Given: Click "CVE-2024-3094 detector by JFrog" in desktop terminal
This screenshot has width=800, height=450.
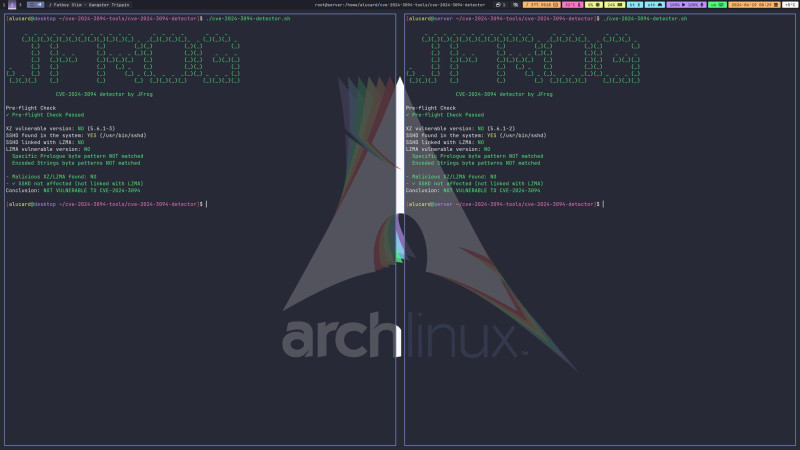Looking at the screenshot, I should [104, 94].
